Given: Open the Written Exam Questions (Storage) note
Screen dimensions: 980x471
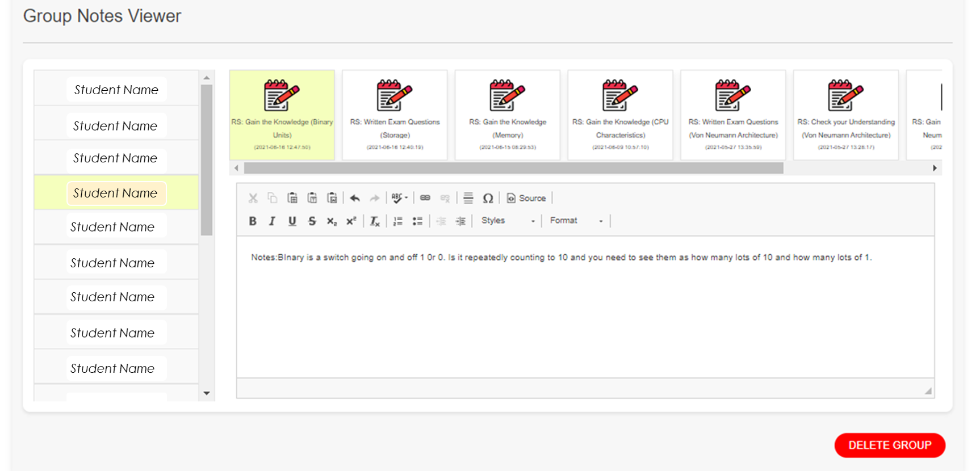Looking at the screenshot, I should click(395, 115).
